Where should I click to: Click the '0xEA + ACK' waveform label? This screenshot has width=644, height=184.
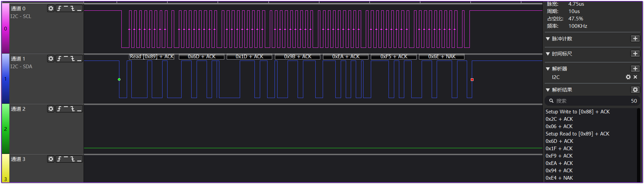click(346, 57)
